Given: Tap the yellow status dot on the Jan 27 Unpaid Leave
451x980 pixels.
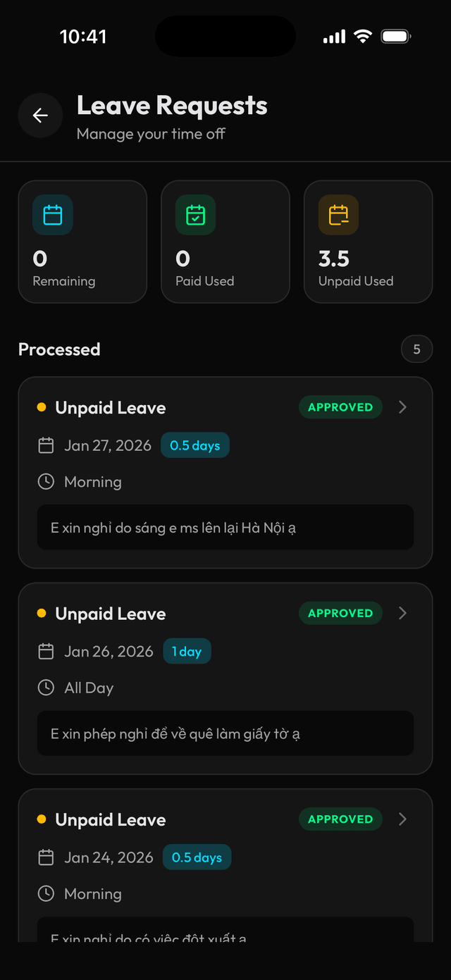Looking at the screenshot, I should coord(41,407).
